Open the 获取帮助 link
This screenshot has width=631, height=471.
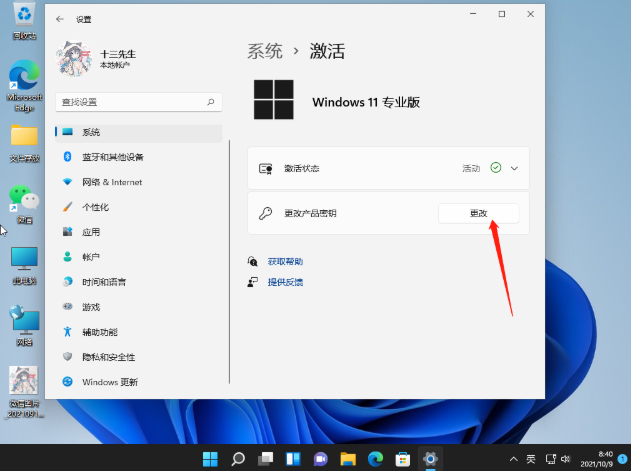pos(284,261)
